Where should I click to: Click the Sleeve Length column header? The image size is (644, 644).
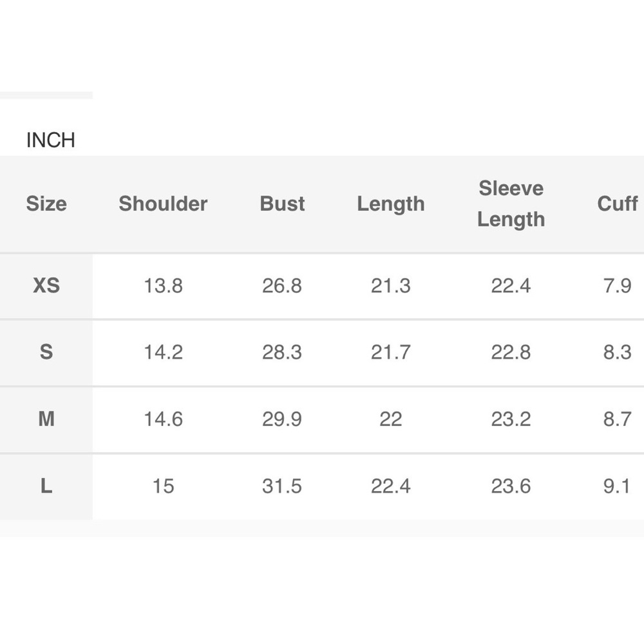tap(511, 204)
